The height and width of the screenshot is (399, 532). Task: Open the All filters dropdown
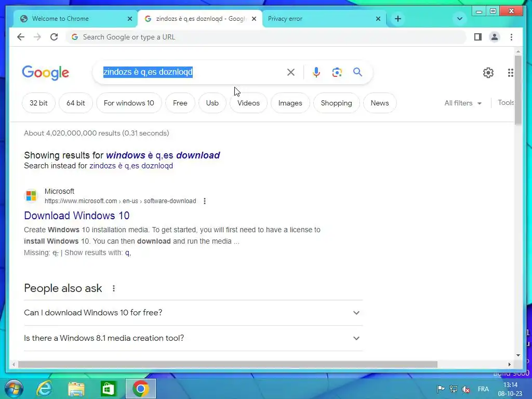coord(463,103)
